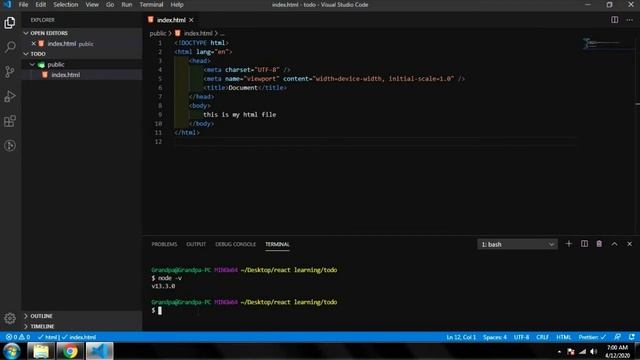The width and height of the screenshot is (640, 360).
Task: Open the Explorer view in activity bar
Action: [10, 22]
